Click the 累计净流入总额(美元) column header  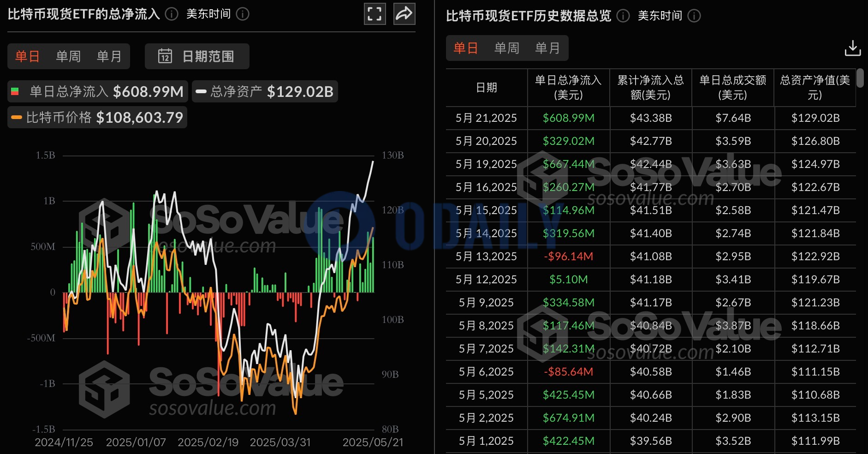pyautogui.click(x=650, y=88)
